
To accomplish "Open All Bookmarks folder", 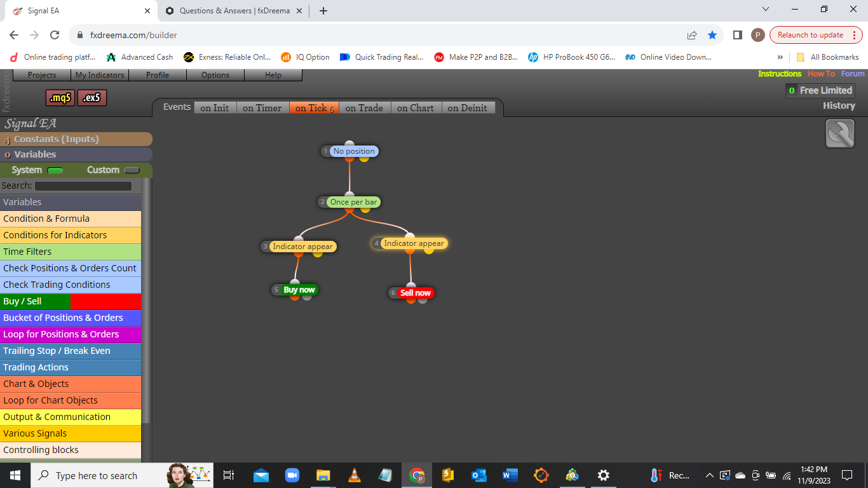I will (x=827, y=57).
